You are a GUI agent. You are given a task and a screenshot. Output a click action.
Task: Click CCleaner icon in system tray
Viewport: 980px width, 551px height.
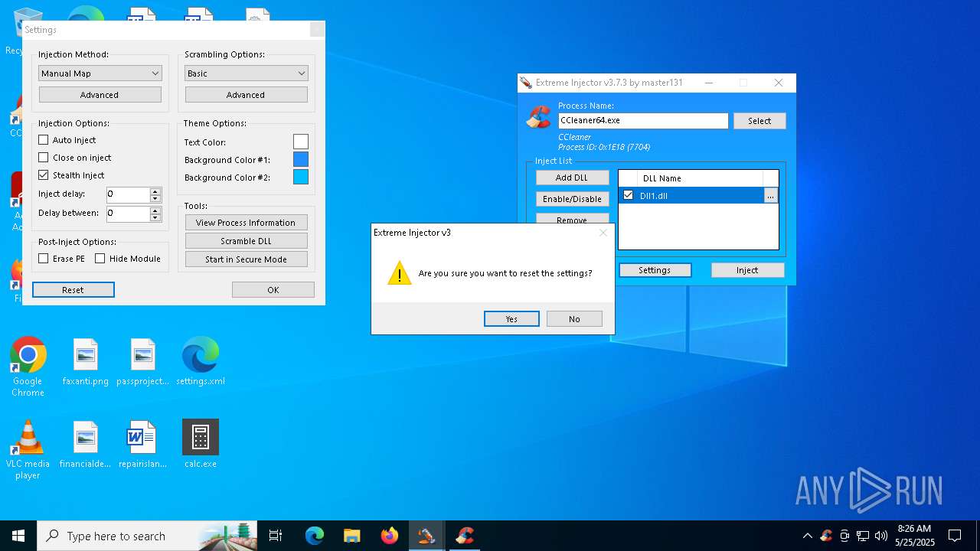click(x=826, y=536)
